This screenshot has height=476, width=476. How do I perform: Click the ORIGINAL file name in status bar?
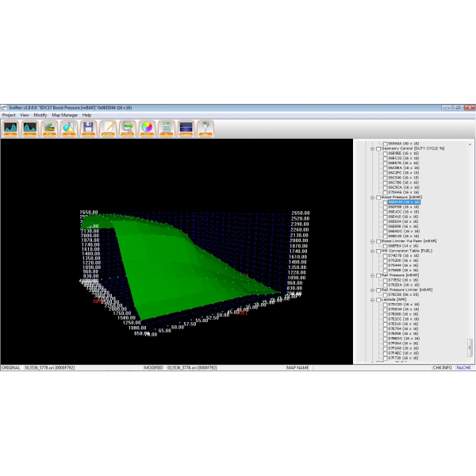[50, 367]
